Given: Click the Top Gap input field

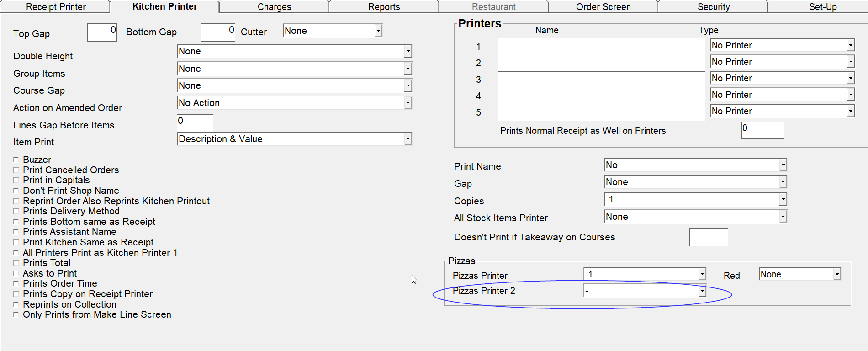Looking at the screenshot, I should click(102, 32).
